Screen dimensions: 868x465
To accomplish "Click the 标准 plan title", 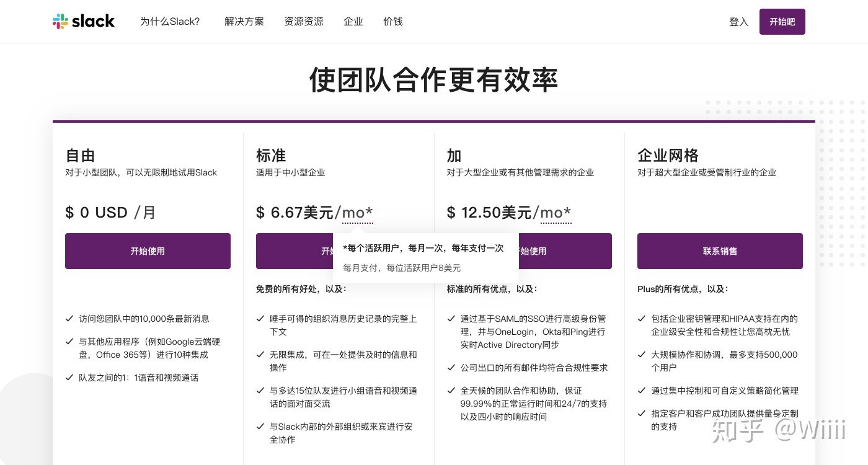I will [271, 155].
